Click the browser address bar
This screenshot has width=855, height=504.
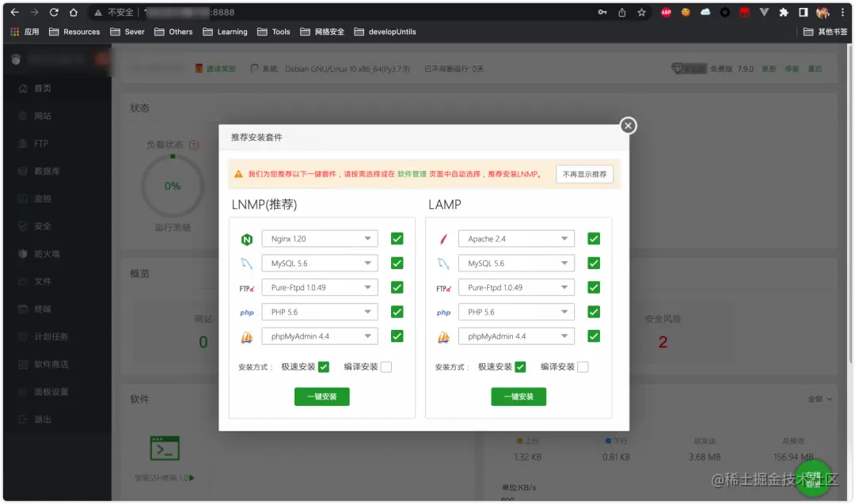pyautogui.click(x=237, y=12)
